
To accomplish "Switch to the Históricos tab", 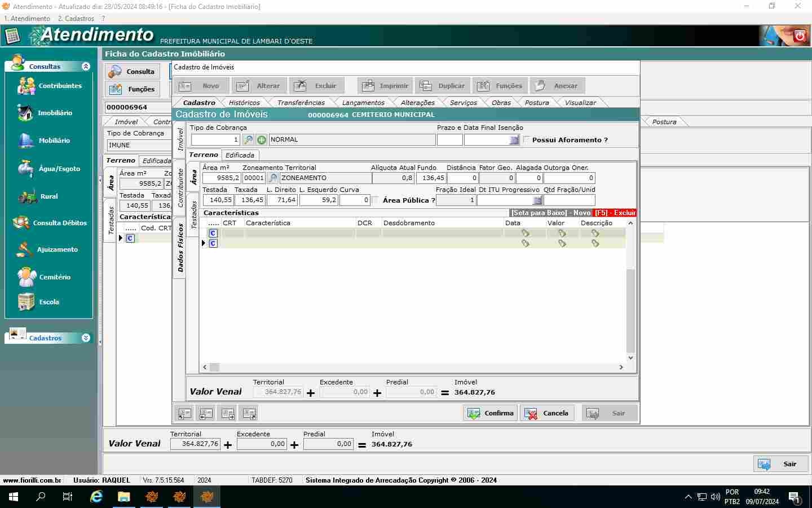I will point(244,103).
